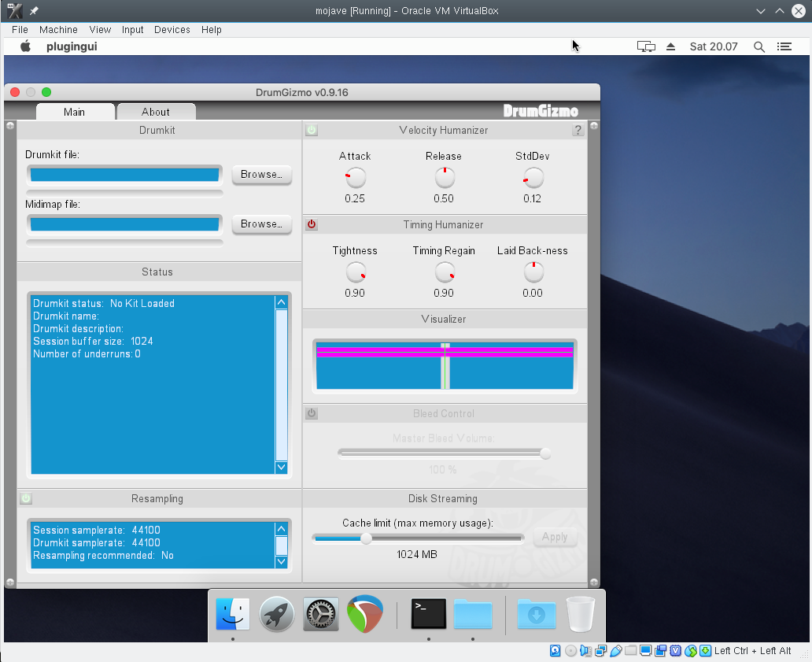Switch to the Main tab
The height and width of the screenshot is (662, 812).
pyautogui.click(x=75, y=112)
